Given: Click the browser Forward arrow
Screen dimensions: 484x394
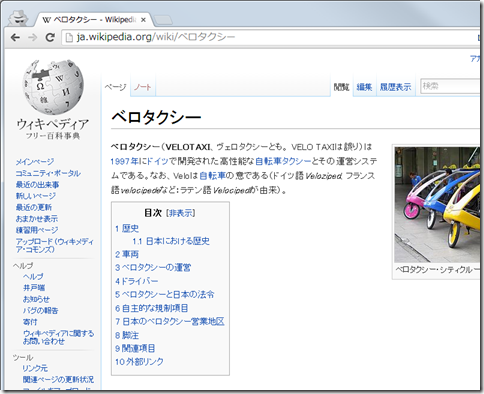Looking at the screenshot, I should (32, 37).
